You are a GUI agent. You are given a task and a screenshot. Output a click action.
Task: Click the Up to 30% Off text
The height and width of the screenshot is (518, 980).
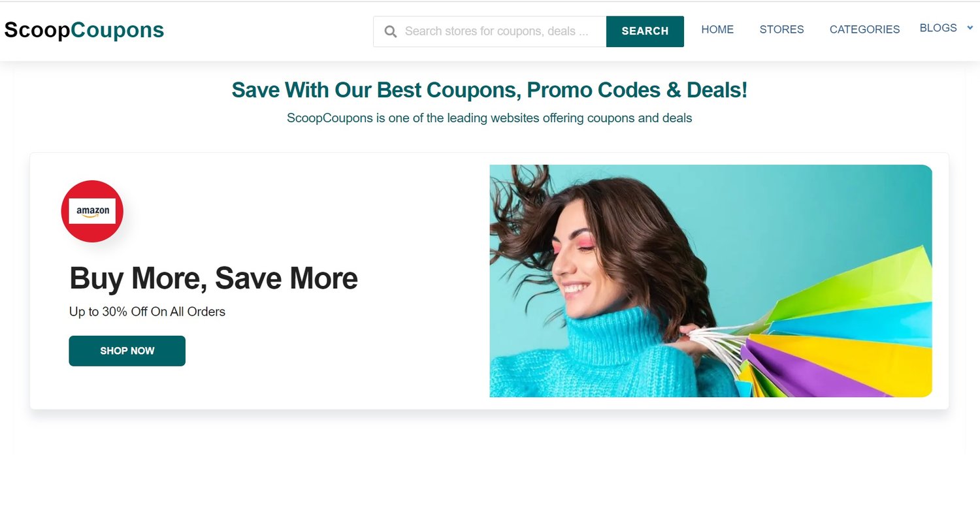[x=147, y=312]
